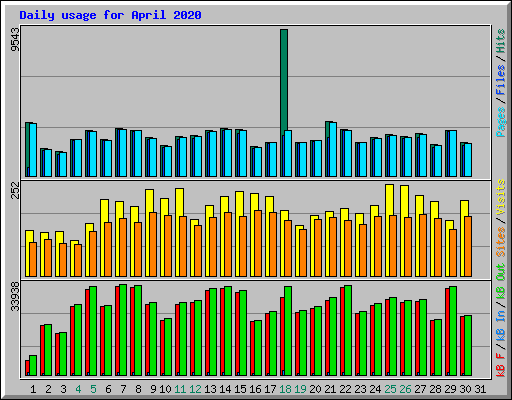This screenshot has height=400, width=512.
Task: Click day 27 on the x-axis
Action: coord(420,389)
